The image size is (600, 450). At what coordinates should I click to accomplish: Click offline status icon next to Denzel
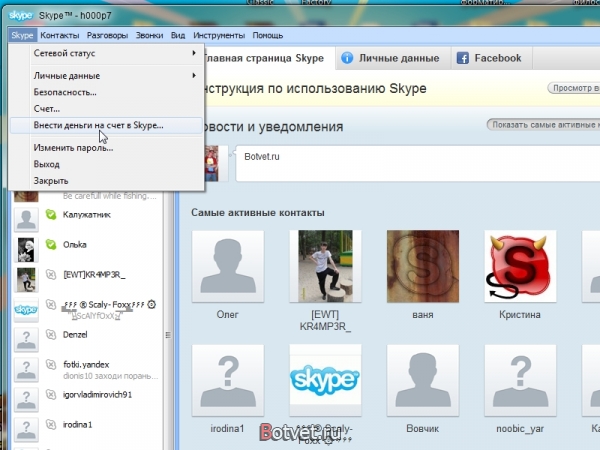pos(51,334)
